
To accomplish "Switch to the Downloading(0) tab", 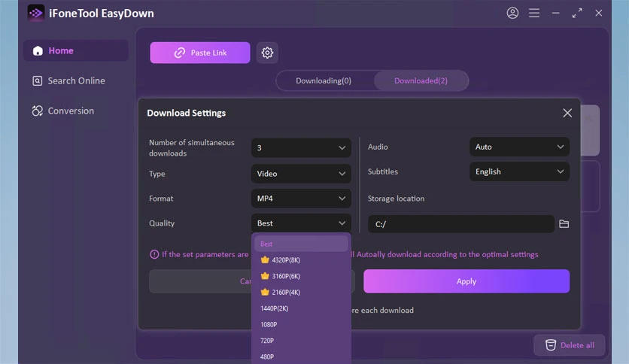I will click(x=324, y=80).
